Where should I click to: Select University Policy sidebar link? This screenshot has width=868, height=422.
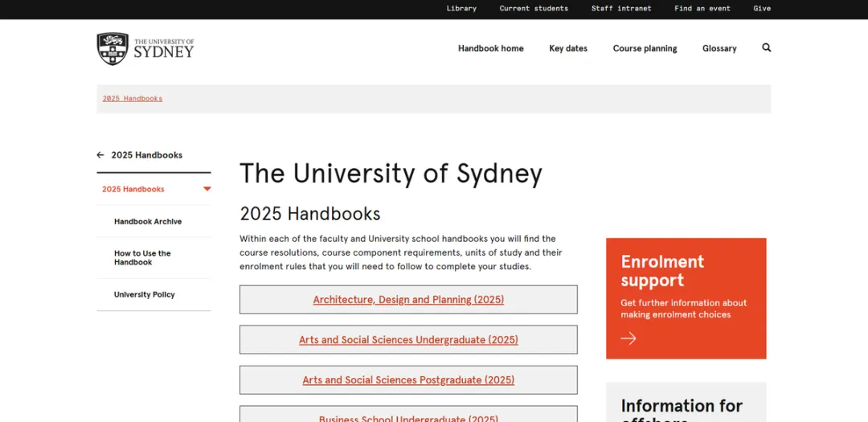pyautogui.click(x=145, y=295)
